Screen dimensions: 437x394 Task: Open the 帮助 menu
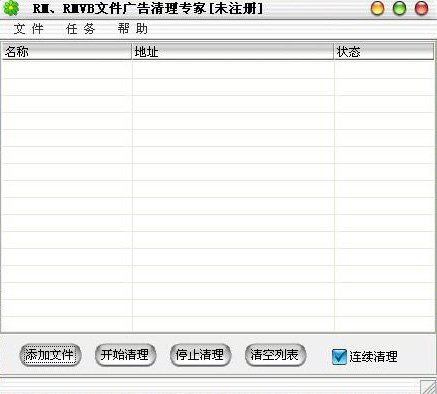tap(132, 29)
